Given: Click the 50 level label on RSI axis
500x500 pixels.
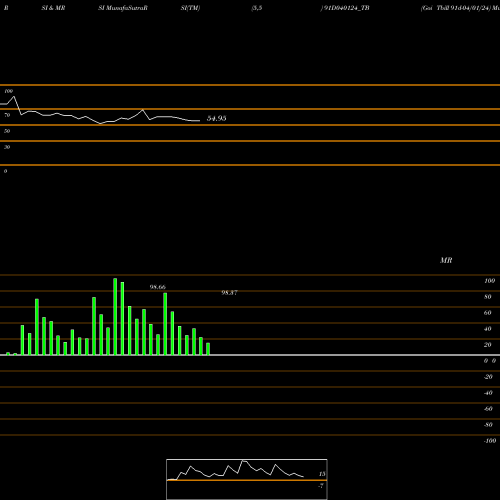Looking at the screenshot, I should tap(7, 131).
